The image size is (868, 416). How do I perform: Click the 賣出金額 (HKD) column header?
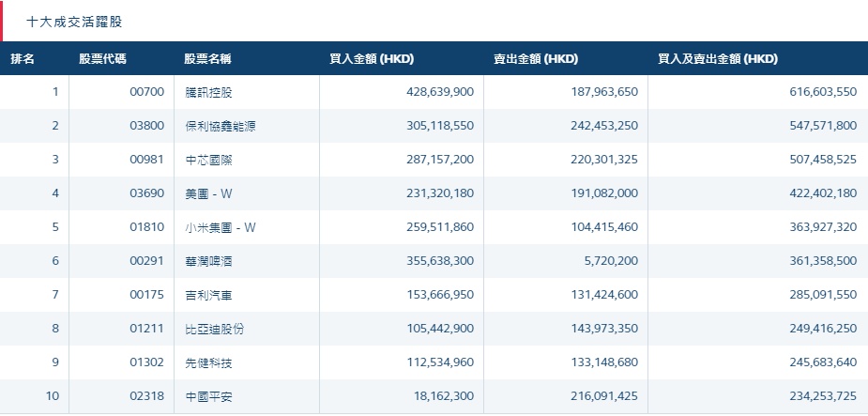(536, 58)
